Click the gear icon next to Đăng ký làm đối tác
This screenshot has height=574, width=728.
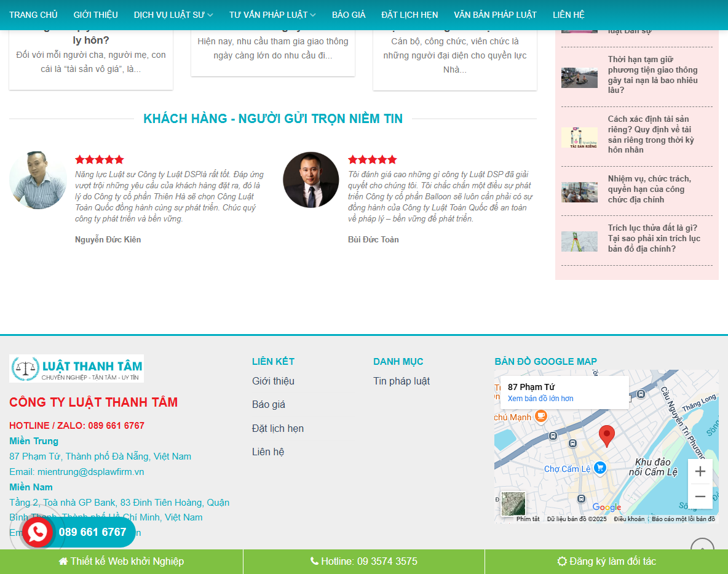(x=562, y=561)
